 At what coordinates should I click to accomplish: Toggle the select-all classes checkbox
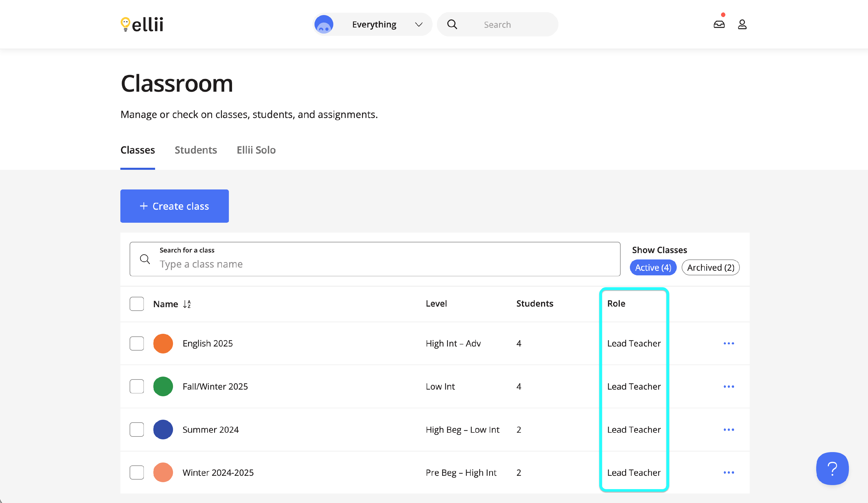137,304
